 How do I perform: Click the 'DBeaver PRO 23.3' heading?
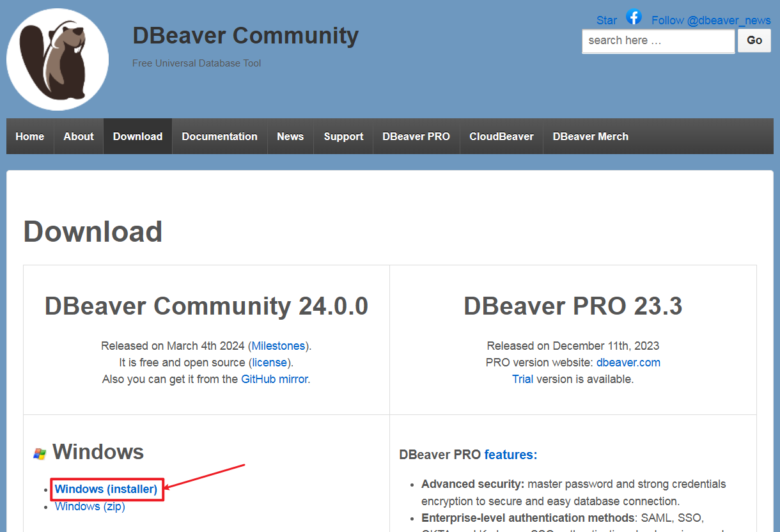click(x=573, y=306)
